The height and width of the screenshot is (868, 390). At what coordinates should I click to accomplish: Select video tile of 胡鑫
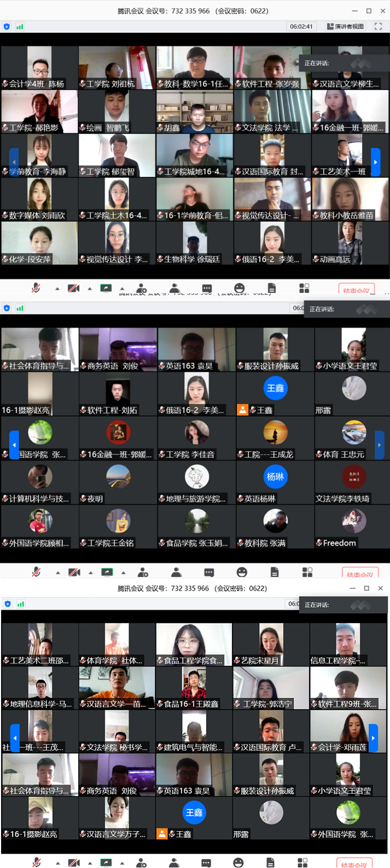click(195, 112)
